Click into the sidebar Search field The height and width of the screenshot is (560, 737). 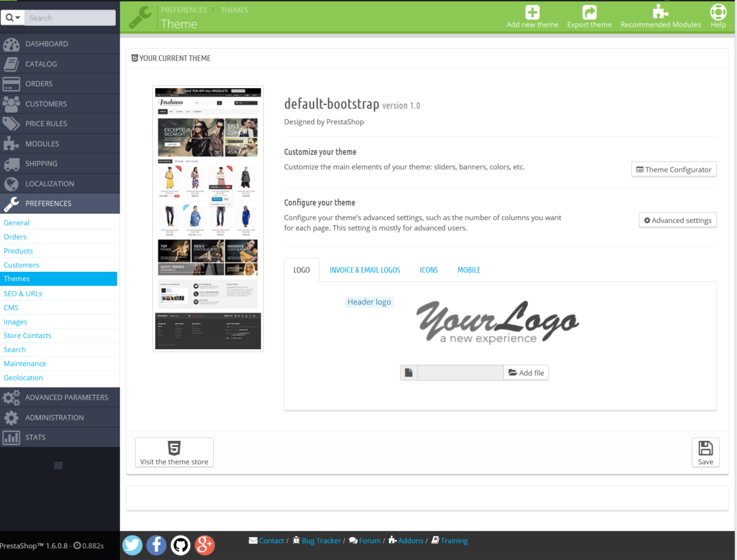[x=70, y=18]
